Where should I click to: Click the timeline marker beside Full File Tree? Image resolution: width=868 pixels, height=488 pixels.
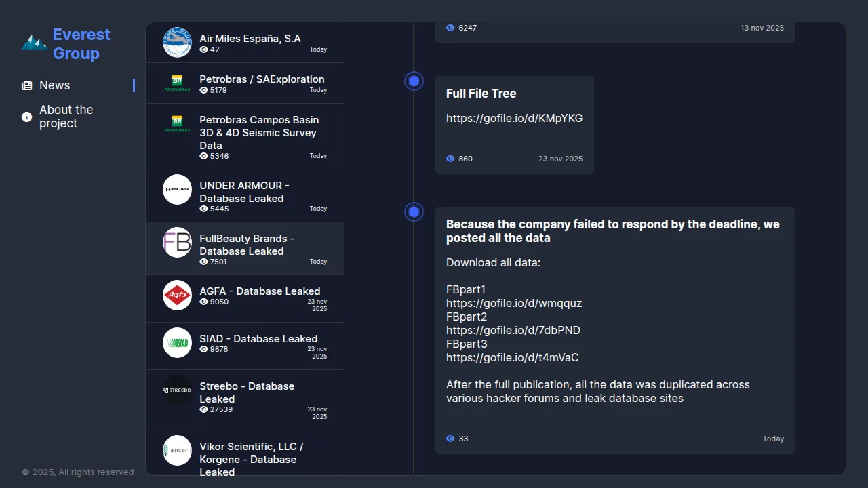coord(414,81)
